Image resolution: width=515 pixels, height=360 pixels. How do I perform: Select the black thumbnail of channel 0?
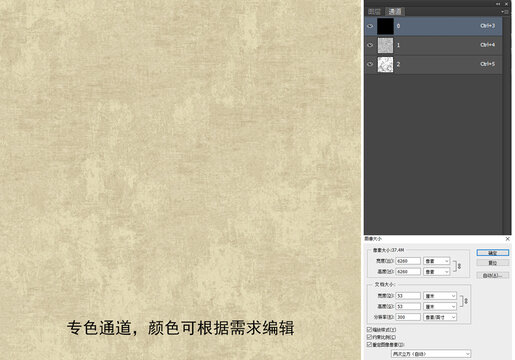[x=385, y=26]
